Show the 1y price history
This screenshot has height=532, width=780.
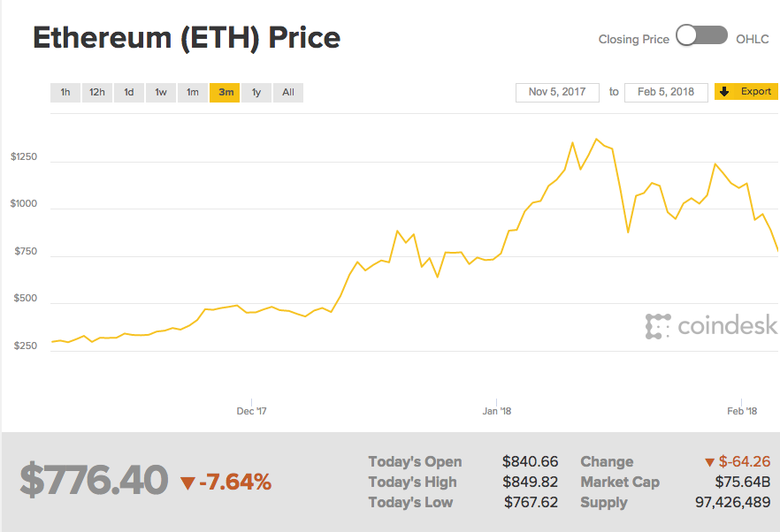pyautogui.click(x=256, y=92)
